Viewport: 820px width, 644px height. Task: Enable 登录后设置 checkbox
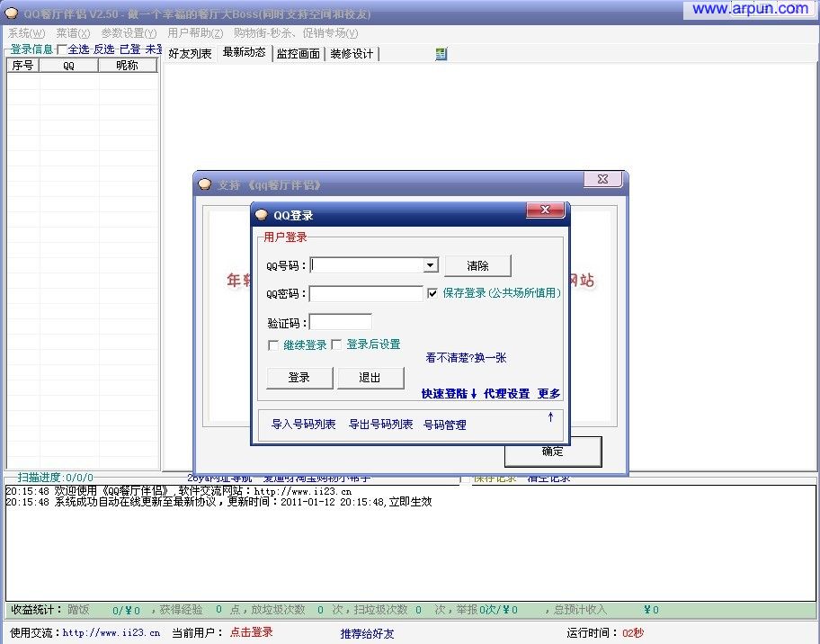click(x=337, y=344)
